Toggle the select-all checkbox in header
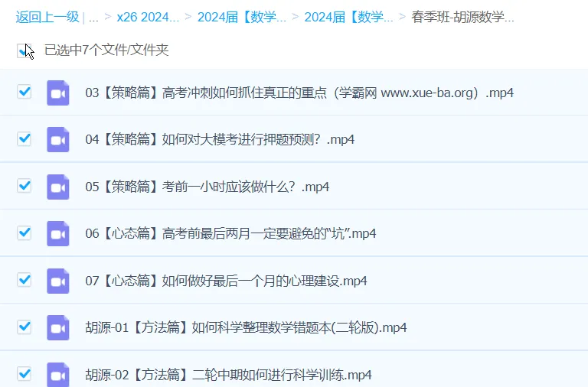This screenshot has height=387, width=588. point(24,50)
